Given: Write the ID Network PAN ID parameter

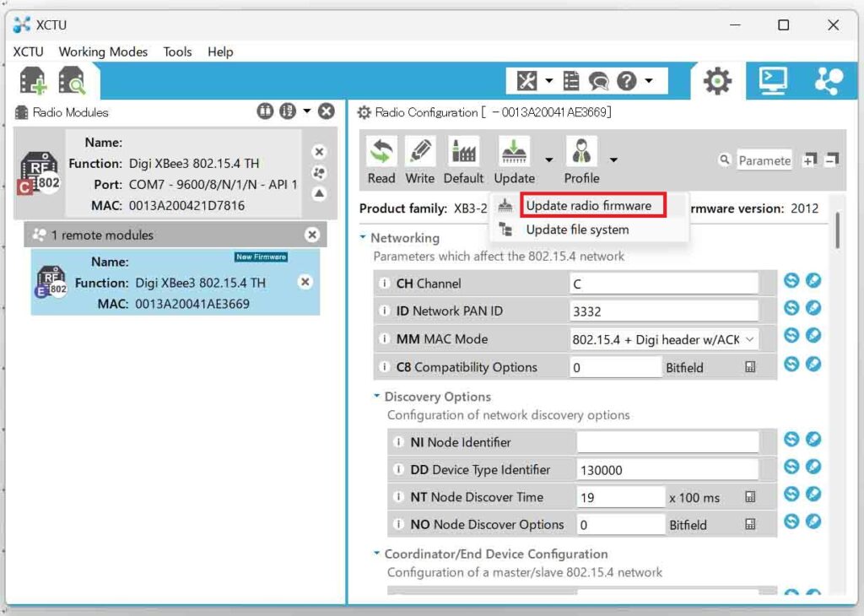Looking at the screenshot, I should [x=813, y=307].
